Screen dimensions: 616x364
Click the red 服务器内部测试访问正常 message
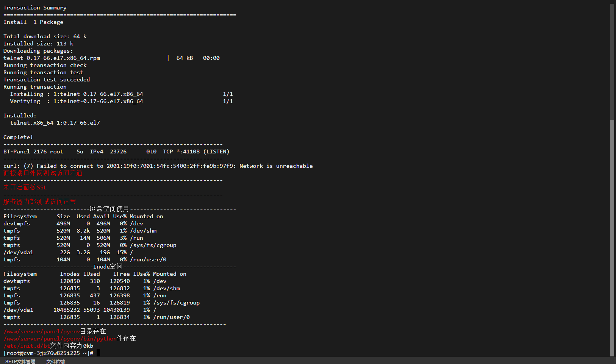[x=39, y=202]
